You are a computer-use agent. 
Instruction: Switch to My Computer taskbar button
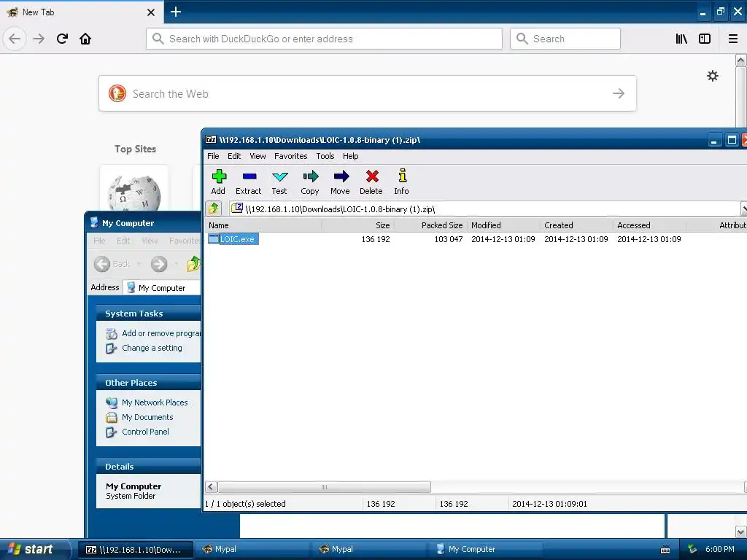point(485,550)
